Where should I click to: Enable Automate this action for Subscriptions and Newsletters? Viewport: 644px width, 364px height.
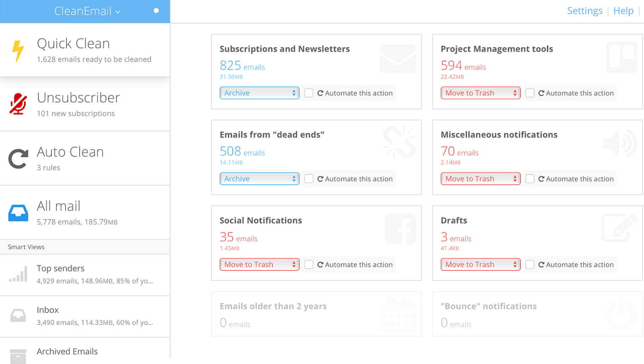pyautogui.click(x=309, y=93)
